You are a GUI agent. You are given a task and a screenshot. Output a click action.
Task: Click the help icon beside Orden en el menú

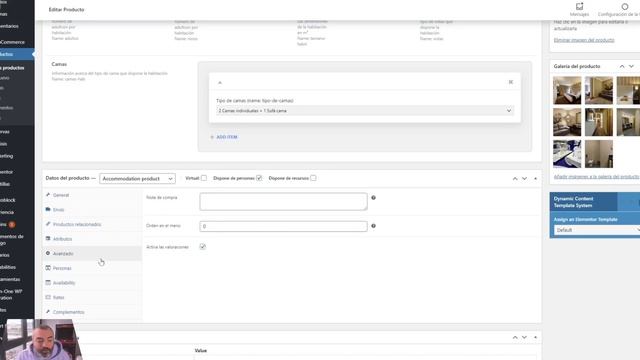point(373,226)
